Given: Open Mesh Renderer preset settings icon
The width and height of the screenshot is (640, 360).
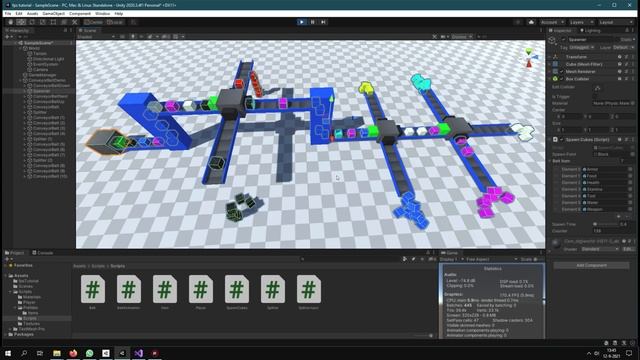Looking at the screenshot, I should tap(627, 71).
